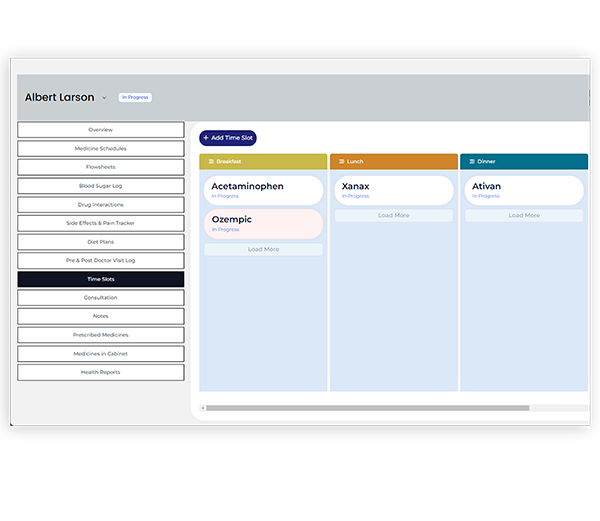Screen dimensions: 600x521
Task: Open the Acetaminophen medicine card
Action: tap(264, 191)
